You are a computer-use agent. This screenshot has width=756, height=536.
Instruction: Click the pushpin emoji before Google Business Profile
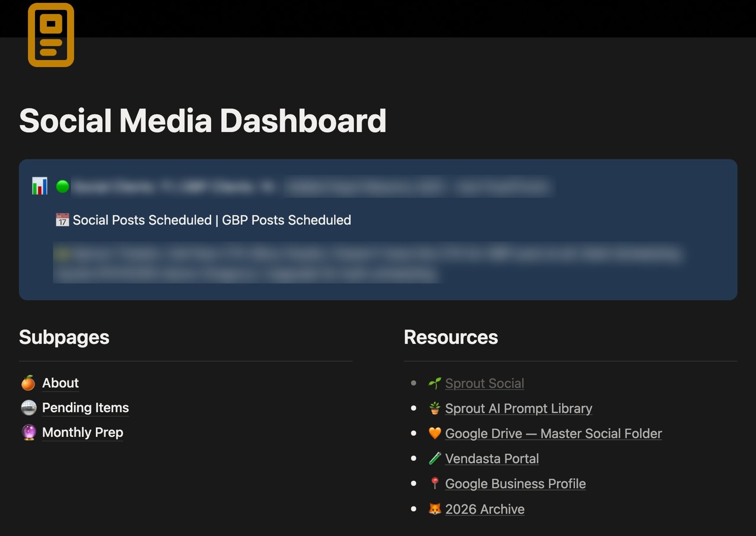click(435, 483)
